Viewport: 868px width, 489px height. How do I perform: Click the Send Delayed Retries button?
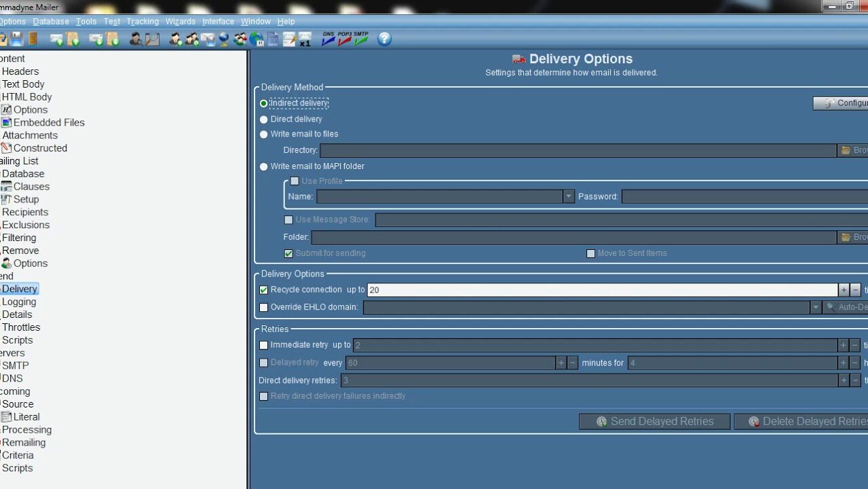(x=654, y=422)
